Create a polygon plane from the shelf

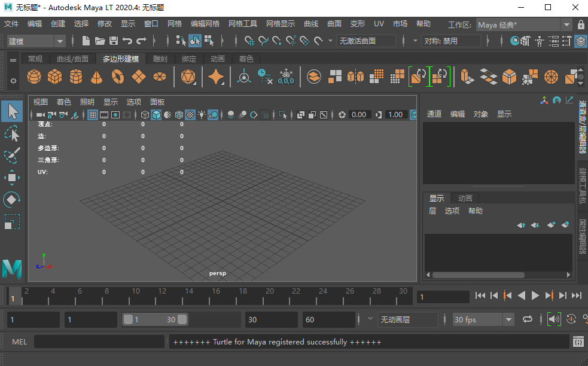[x=139, y=77]
